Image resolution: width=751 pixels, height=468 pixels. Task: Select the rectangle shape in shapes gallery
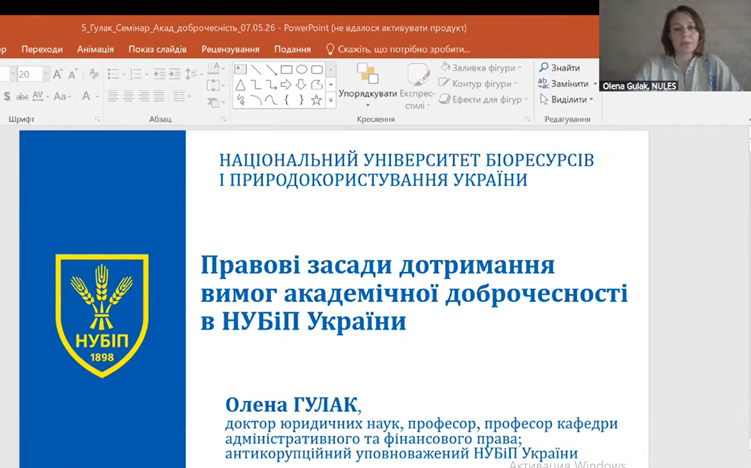tap(286, 70)
